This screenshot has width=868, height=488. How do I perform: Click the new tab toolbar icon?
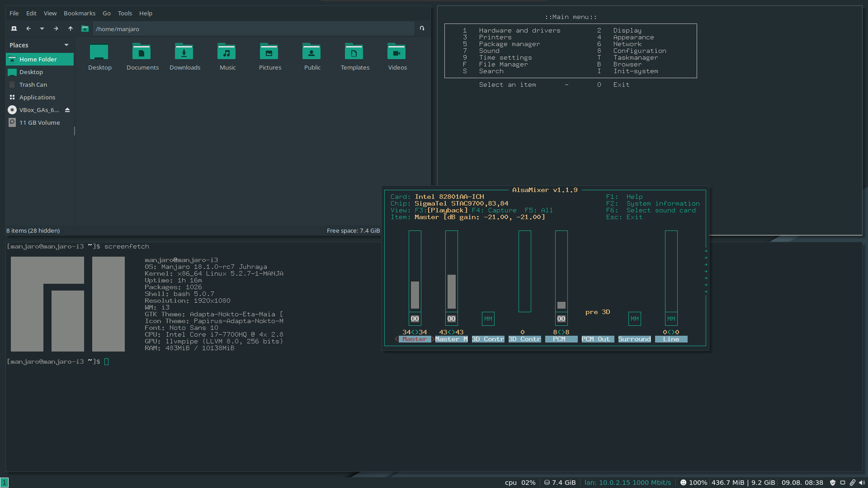pos(14,28)
